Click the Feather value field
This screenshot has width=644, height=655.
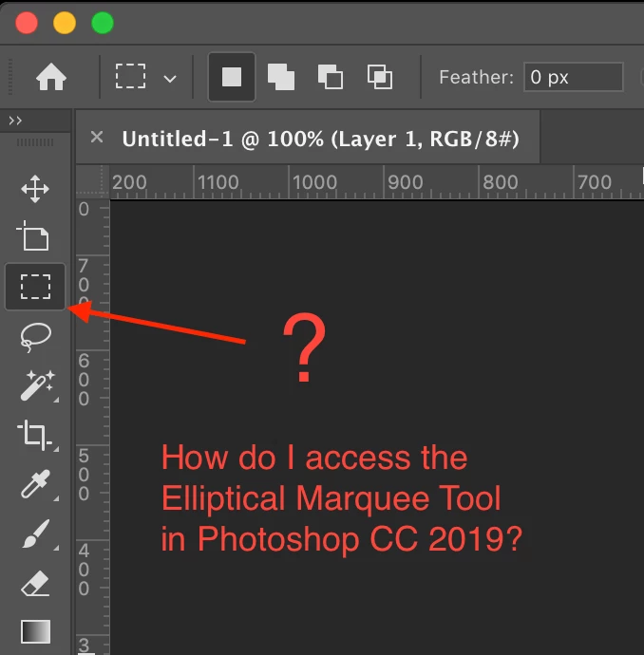coord(574,77)
